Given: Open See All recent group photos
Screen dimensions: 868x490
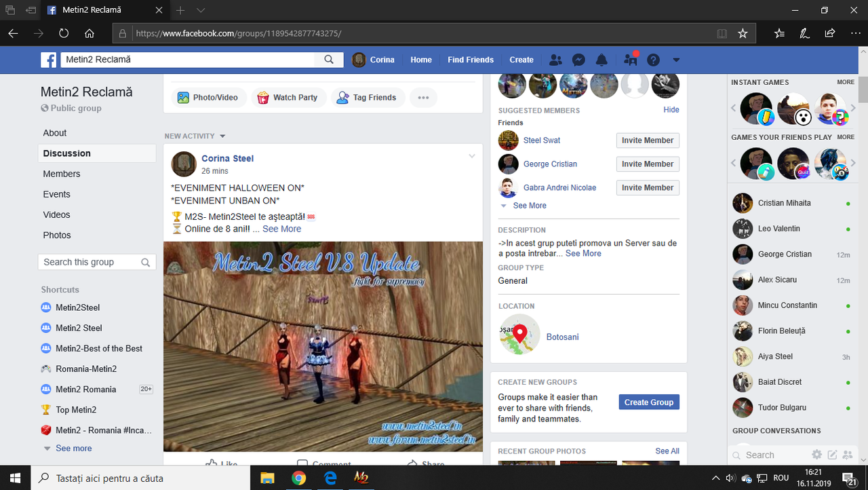Looking at the screenshot, I should [x=667, y=451].
